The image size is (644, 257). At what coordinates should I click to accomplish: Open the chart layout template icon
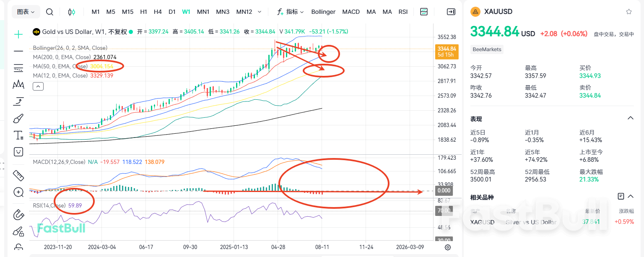click(x=424, y=12)
